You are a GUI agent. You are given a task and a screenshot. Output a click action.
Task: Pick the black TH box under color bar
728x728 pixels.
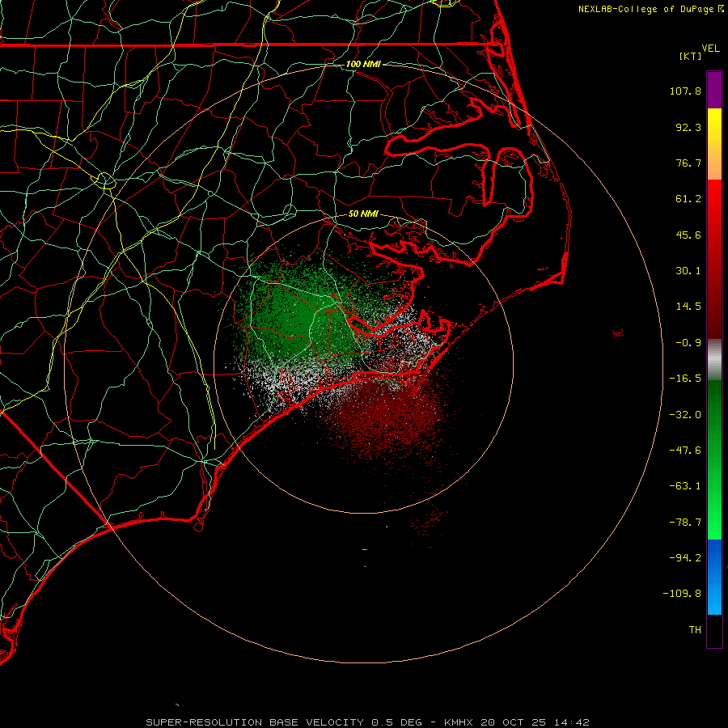tap(714, 631)
